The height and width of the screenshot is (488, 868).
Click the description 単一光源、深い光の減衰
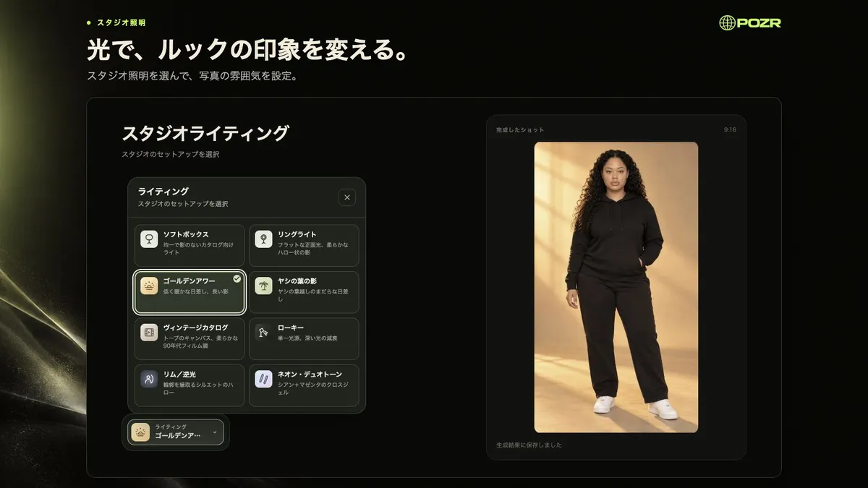[x=307, y=338]
